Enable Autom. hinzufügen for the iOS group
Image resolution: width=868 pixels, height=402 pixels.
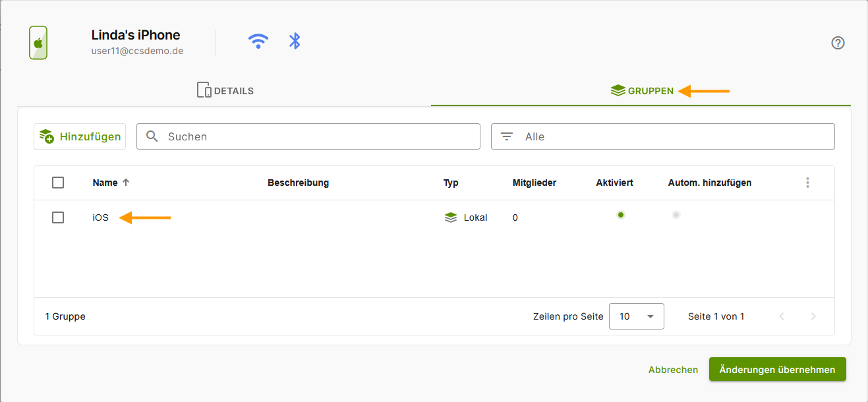click(676, 215)
